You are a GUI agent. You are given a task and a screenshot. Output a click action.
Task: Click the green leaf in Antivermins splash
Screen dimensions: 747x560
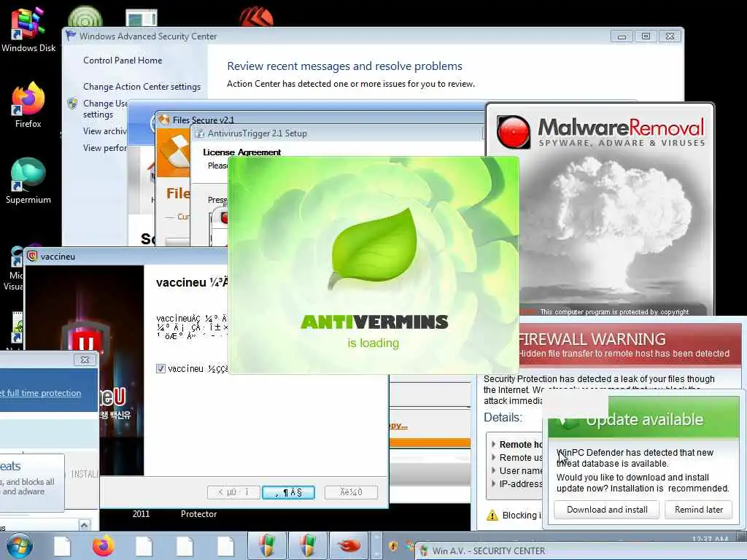(x=373, y=248)
